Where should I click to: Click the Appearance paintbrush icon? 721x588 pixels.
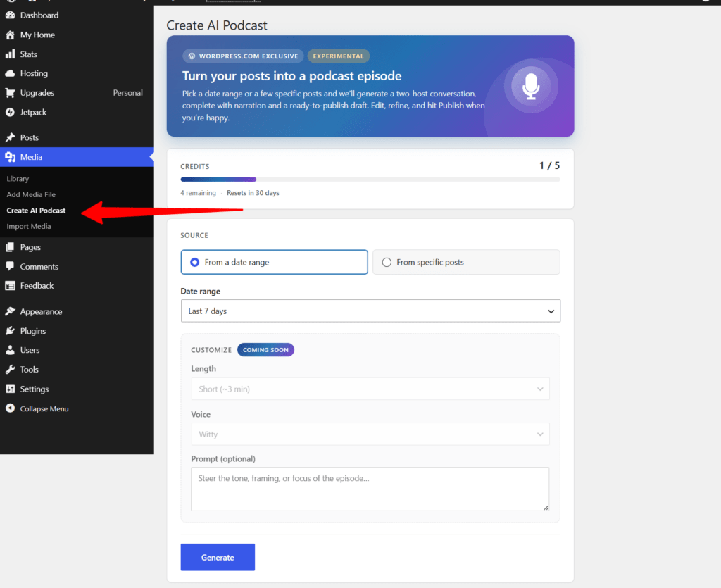10,312
